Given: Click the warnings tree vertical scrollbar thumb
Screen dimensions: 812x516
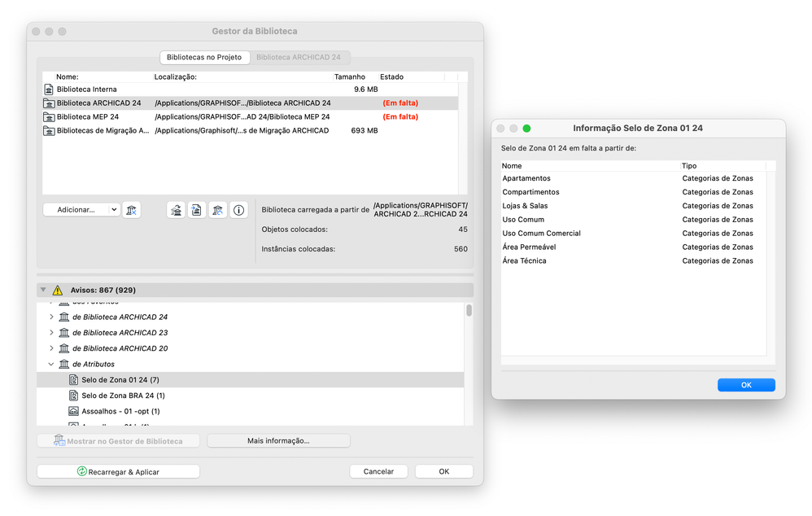Looking at the screenshot, I should tap(469, 310).
